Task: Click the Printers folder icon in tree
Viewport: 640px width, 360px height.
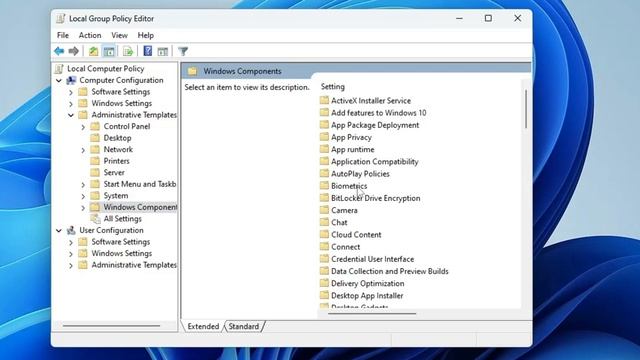Action: pos(95,161)
